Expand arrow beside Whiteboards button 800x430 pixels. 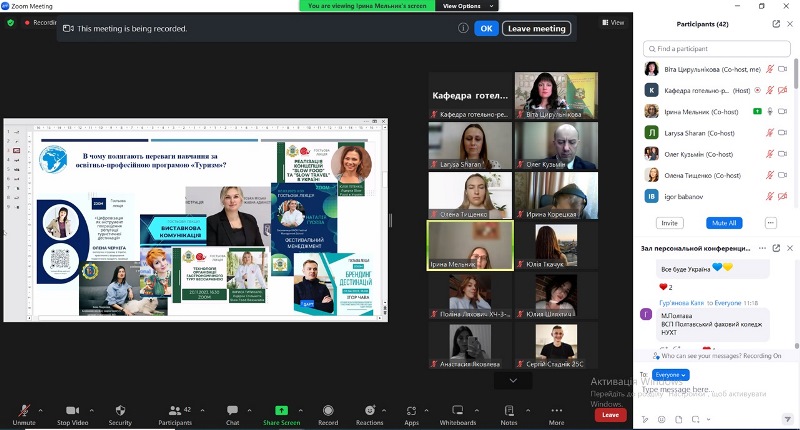477,410
